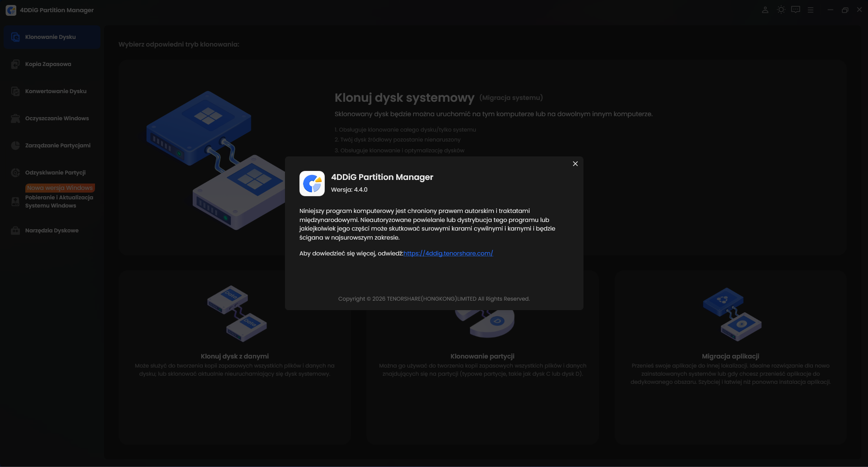Click the Wersja: 4.4.0 version text
This screenshot has width=868, height=467.
coord(349,189)
